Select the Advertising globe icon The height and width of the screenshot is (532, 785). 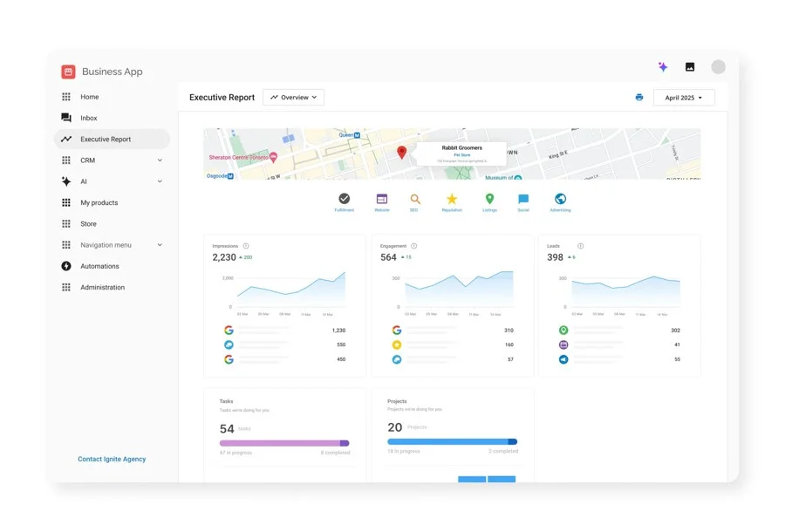(560, 199)
